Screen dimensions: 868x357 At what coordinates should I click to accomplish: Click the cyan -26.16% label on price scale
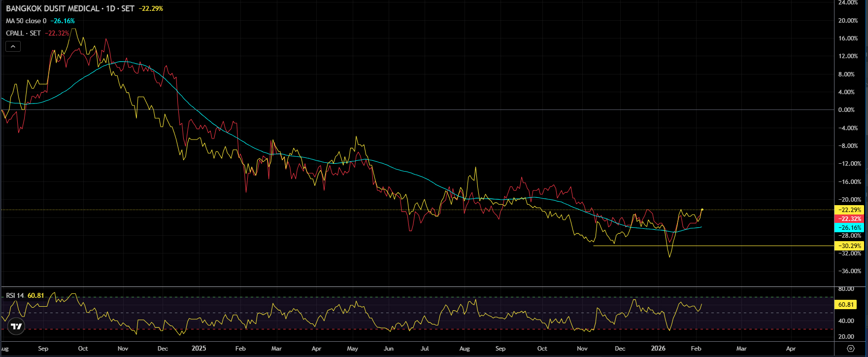point(849,228)
